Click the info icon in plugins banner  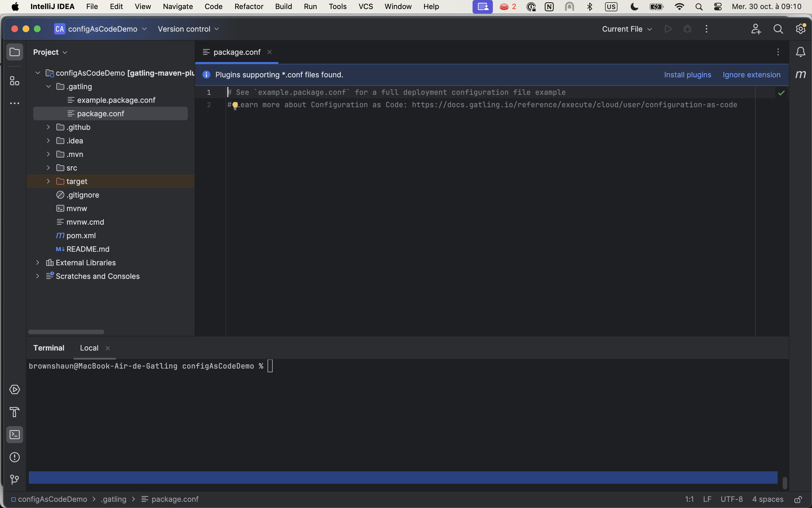[x=206, y=75]
